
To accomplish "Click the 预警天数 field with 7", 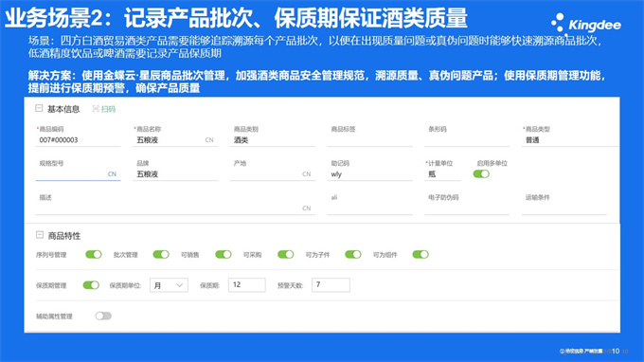I will 331,284.
